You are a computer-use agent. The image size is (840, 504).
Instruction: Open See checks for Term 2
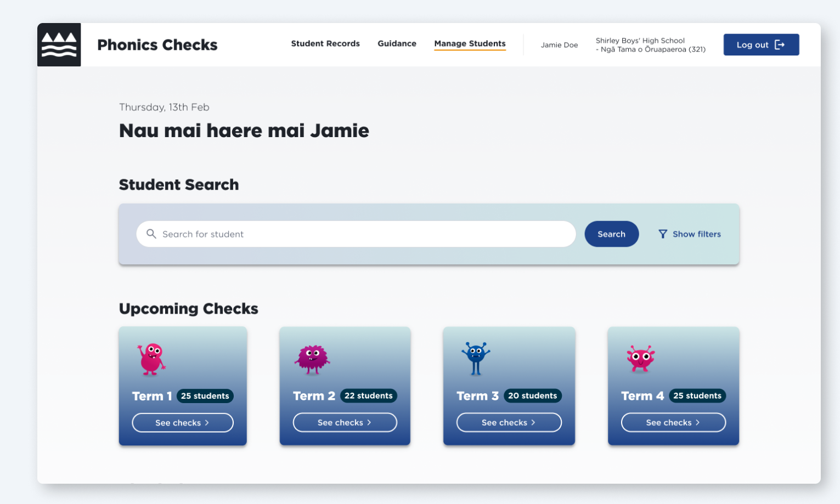tap(345, 423)
